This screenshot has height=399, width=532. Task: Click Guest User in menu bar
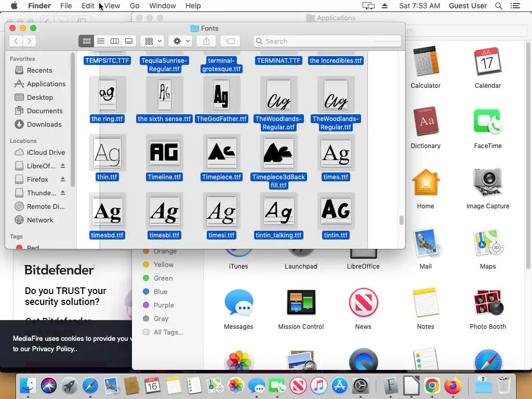tap(468, 6)
